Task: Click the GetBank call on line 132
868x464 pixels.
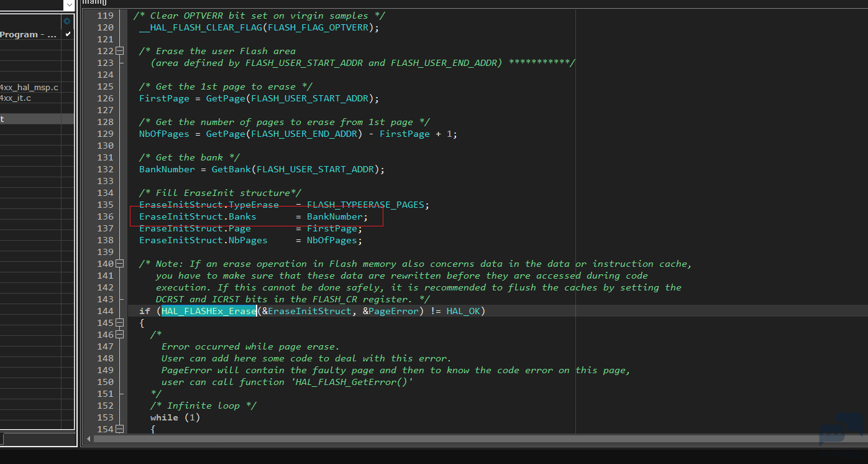Action: point(231,169)
